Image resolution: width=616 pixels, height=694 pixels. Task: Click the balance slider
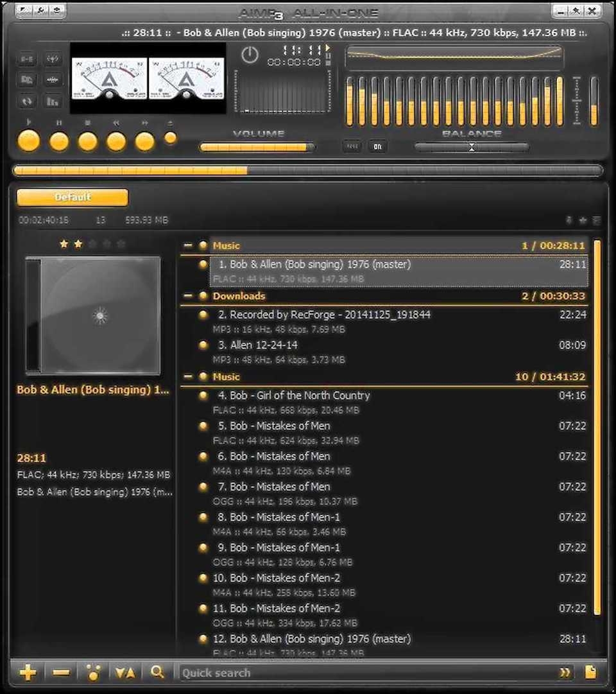click(472, 148)
